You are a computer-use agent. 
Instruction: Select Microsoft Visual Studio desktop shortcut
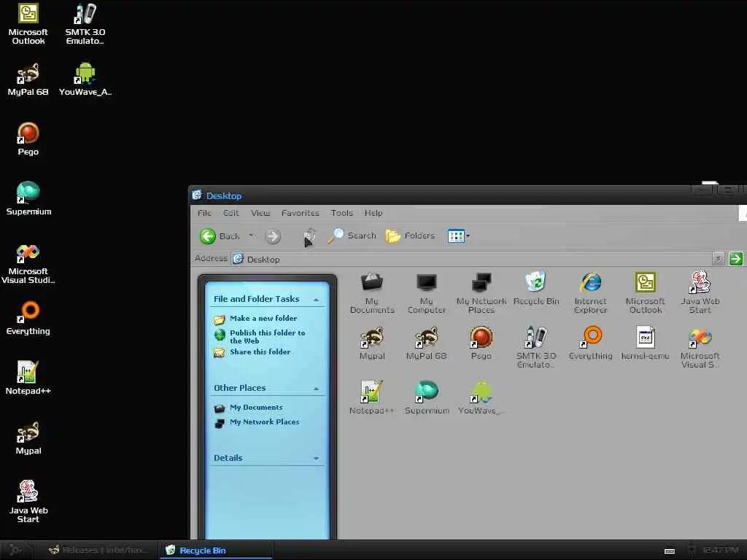tap(28, 263)
